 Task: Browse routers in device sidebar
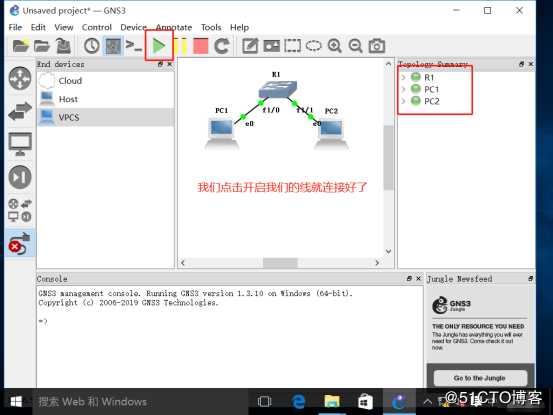20,78
